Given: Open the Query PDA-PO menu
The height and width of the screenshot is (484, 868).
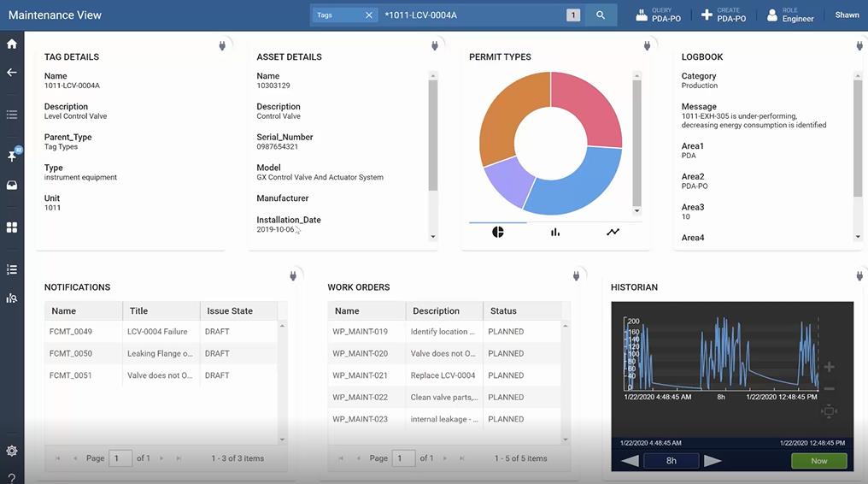Looking at the screenshot, I should click(658, 15).
